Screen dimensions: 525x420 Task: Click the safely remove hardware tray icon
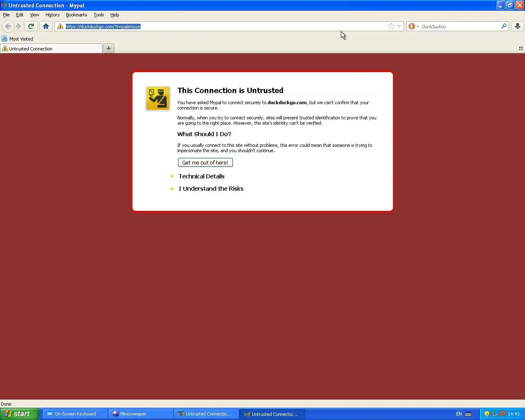pos(494,414)
